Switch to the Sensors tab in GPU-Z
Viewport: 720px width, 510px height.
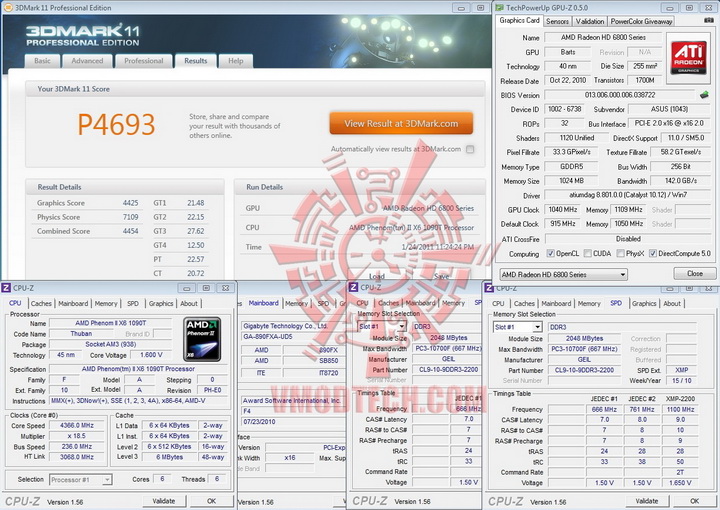point(557,21)
